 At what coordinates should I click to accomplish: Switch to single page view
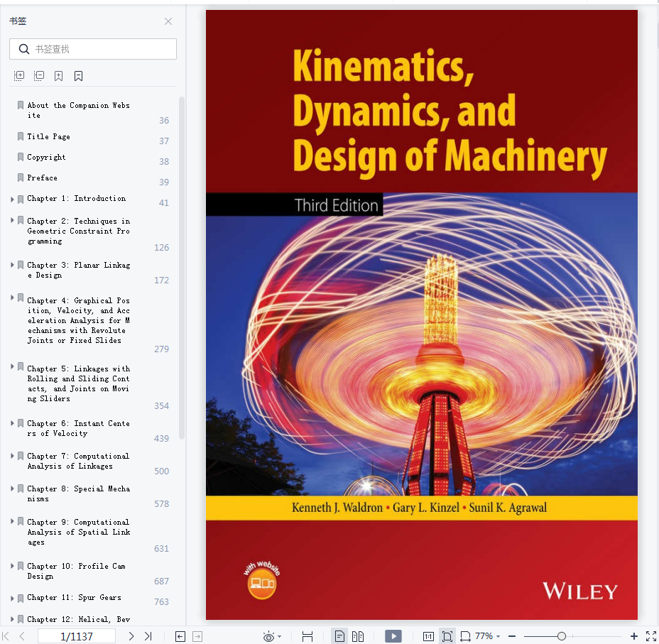pyautogui.click(x=339, y=636)
